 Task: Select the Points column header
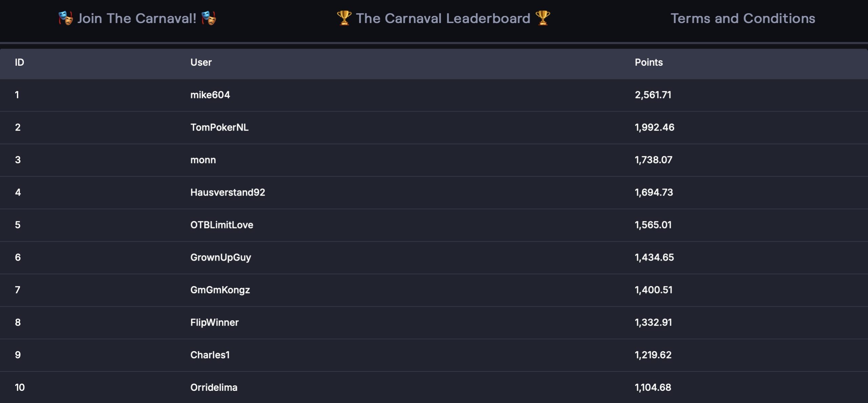click(649, 62)
